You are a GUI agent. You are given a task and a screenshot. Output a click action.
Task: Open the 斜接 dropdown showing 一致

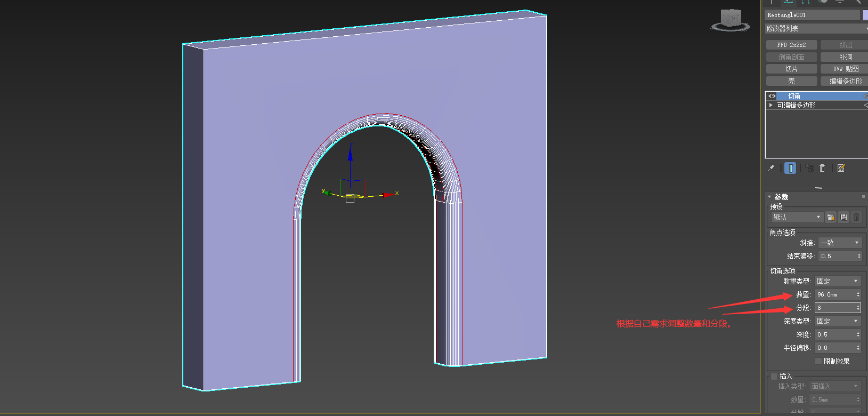[x=840, y=243]
